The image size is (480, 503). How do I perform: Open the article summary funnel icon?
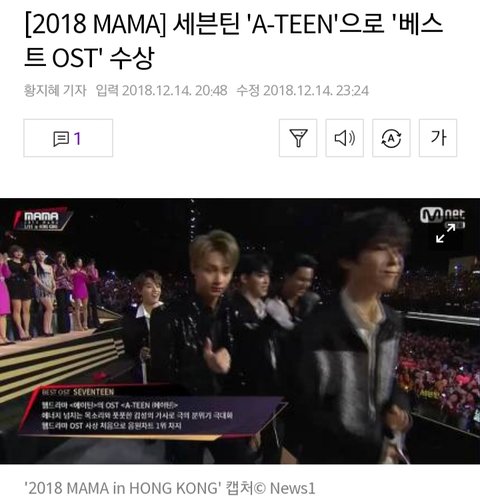tap(298, 138)
